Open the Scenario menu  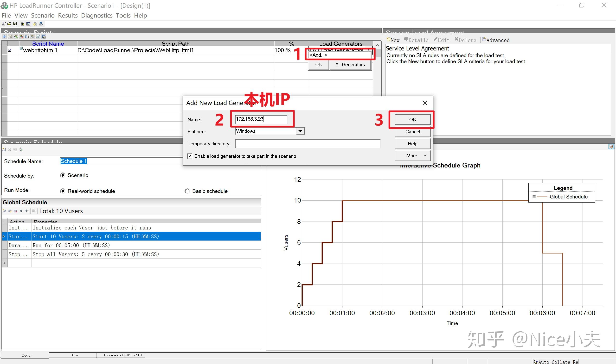tap(43, 15)
